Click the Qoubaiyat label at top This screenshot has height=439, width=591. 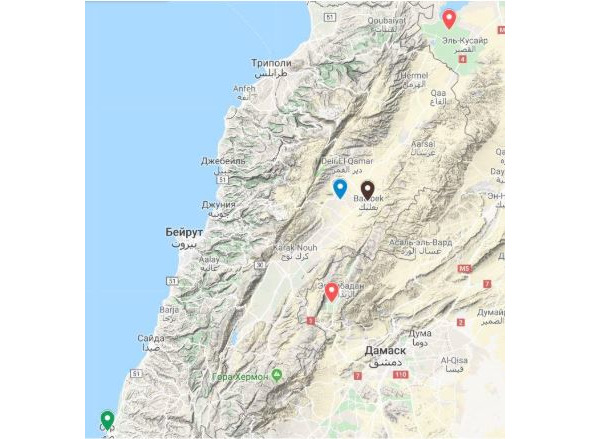pos(386,21)
